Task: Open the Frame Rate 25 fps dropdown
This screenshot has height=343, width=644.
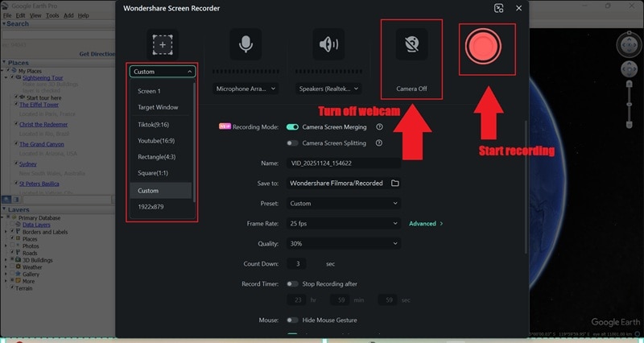Action: [x=344, y=224]
